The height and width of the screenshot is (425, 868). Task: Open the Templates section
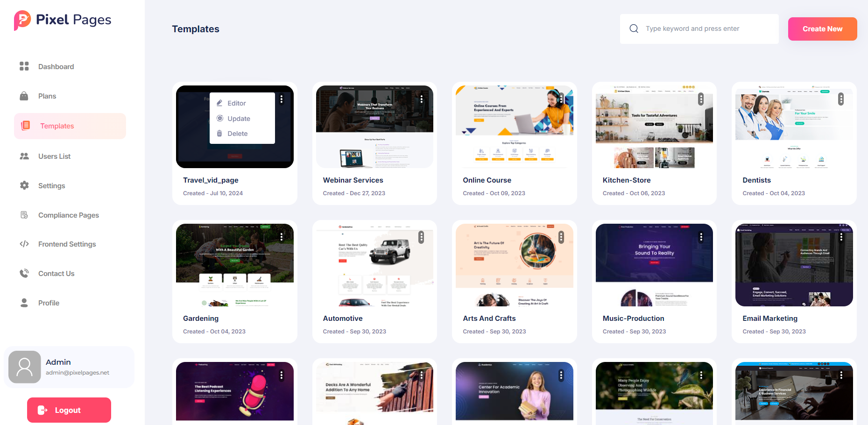tap(70, 126)
